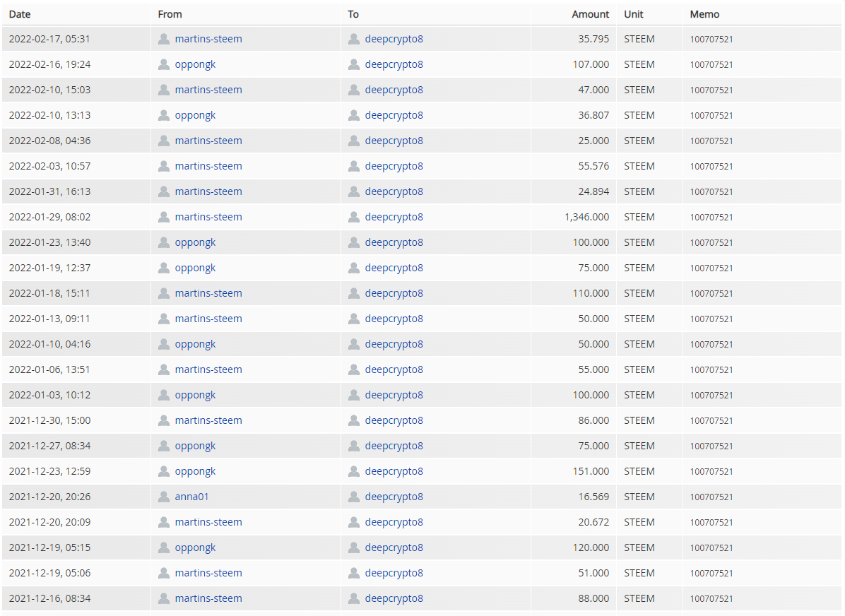Click martins-steem's avatar icon in the 2022-02-03 row

(164, 166)
